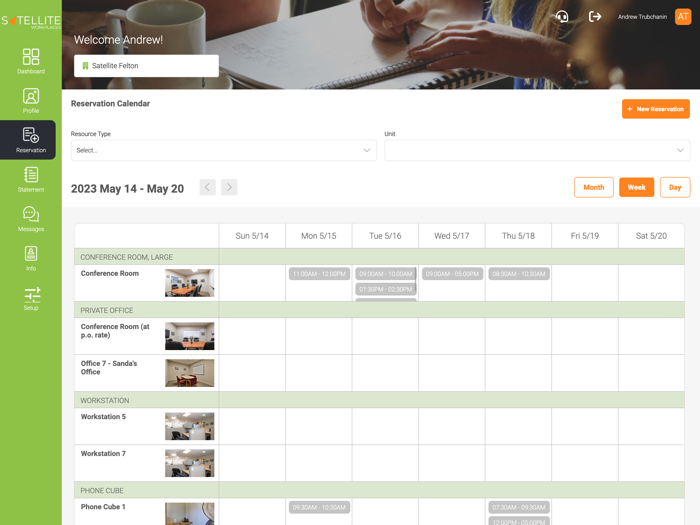Open the Workstation 7 thumbnail
Viewport: 700px width, 525px height.
(190, 463)
